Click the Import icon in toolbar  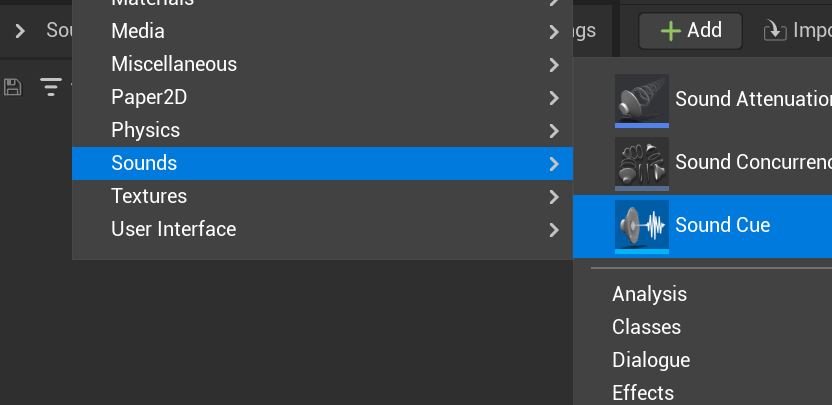click(774, 31)
